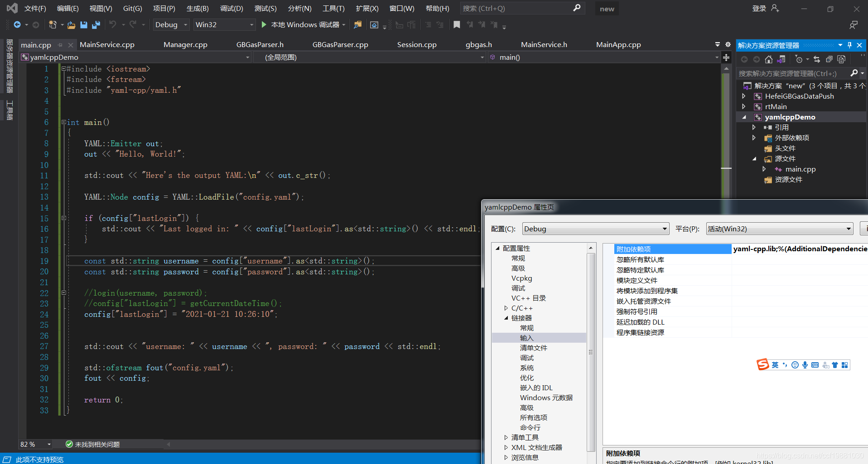Click the New Project icon on the toolbar
This screenshot has height=464, width=868.
coord(53,24)
